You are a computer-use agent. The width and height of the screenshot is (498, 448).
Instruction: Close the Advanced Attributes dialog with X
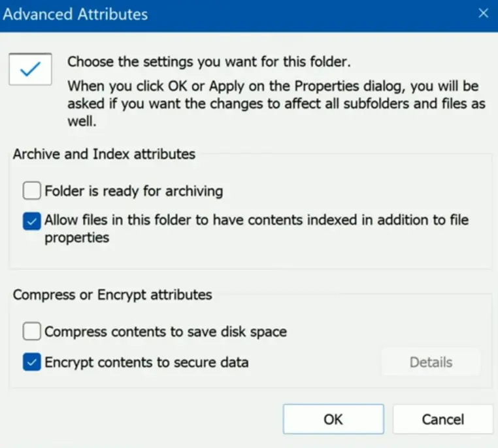tap(484, 14)
